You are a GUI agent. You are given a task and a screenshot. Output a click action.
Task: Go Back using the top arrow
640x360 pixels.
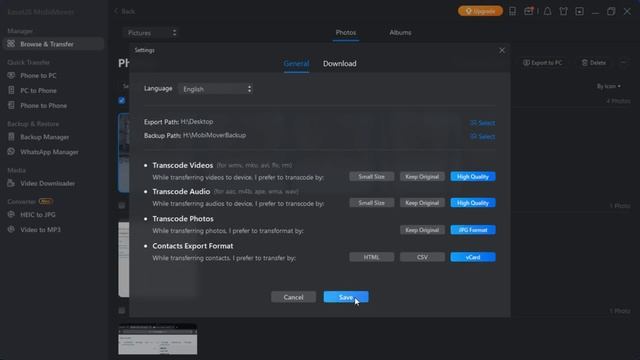[x=124, y=11]
